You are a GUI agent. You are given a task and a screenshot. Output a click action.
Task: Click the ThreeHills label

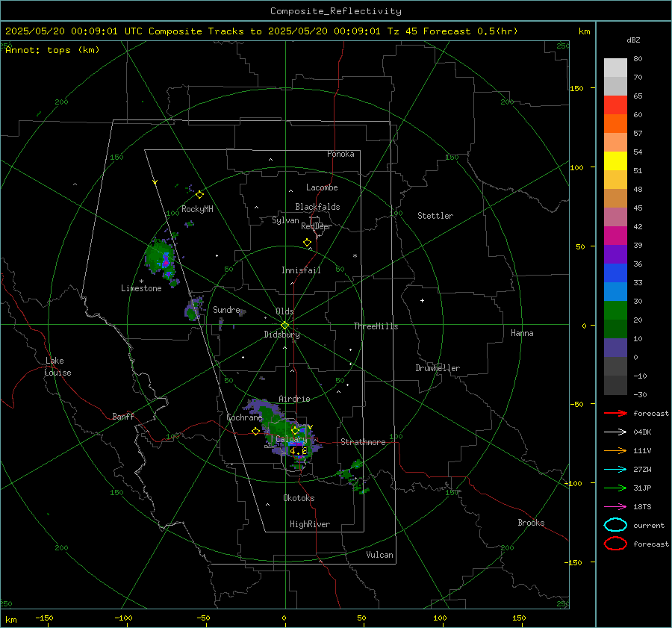pyautogui.click(x=376, y=326)
